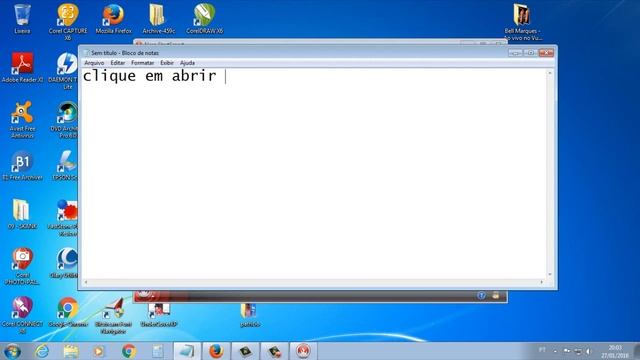
Task: Click the PT language indicator
Action: [542, 350]
